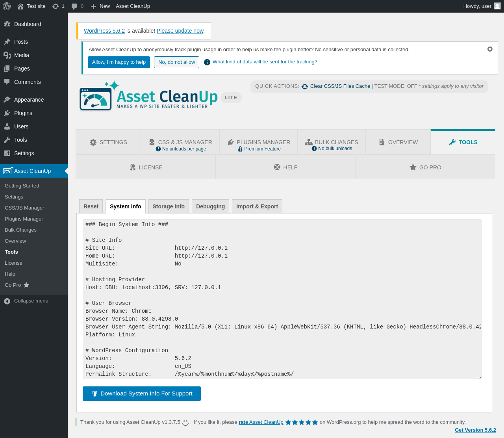Screen dimensions: 504x438
Task: Click the Collapse menu arrow icon
Action: 7,301
